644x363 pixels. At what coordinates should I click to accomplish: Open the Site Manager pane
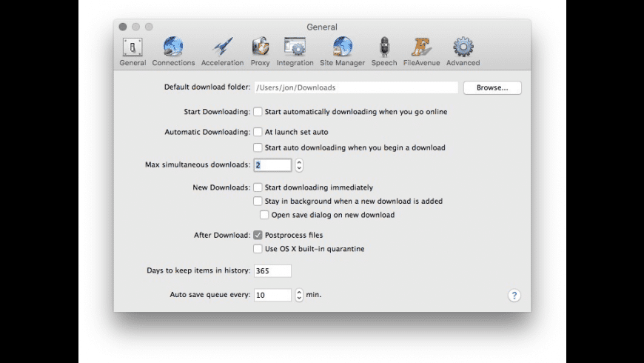click(x=342, y=52)
